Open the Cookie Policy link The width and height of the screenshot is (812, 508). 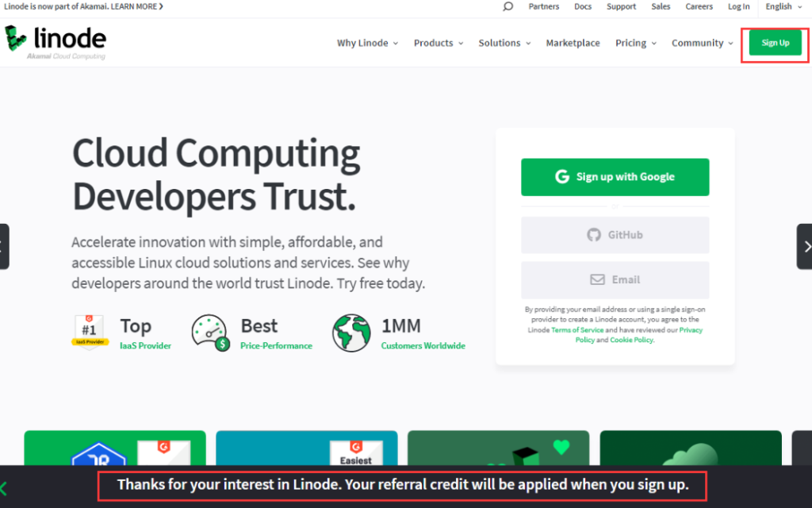(631, 340)
